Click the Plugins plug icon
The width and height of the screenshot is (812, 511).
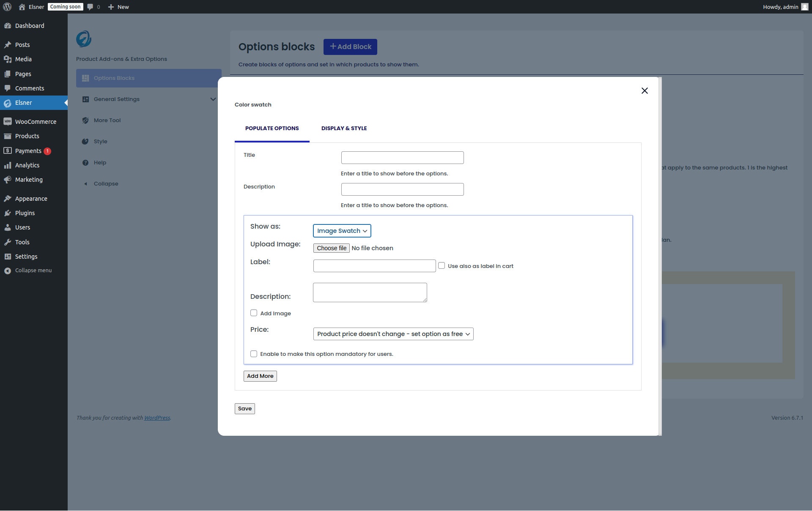pos(7,213)
